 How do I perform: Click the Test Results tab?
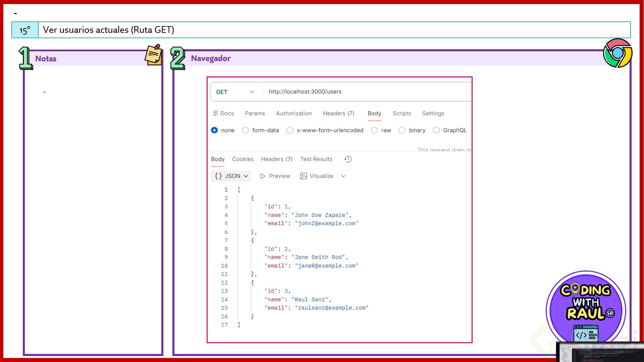(x=316, y=159)
